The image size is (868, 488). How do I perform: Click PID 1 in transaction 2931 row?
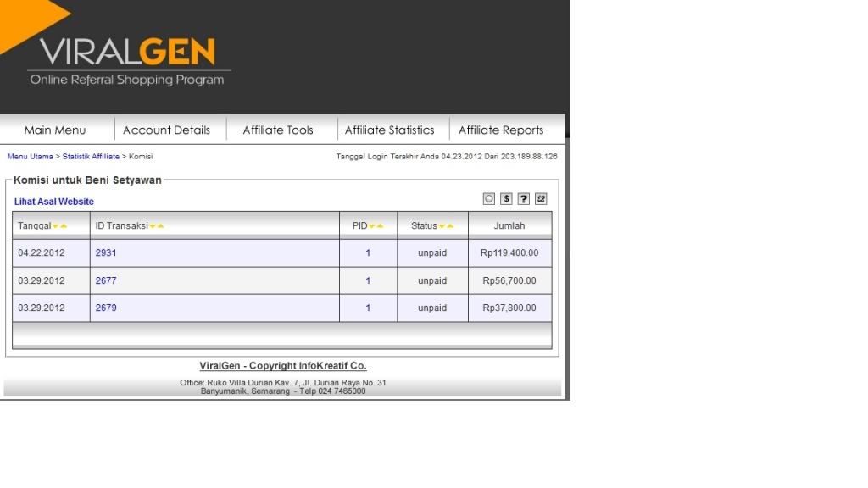[x=368, y=252]
